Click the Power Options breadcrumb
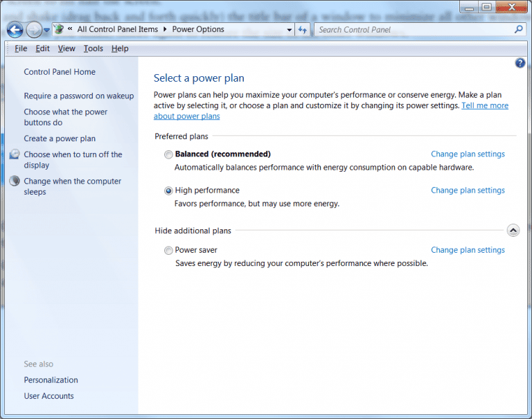This screenshot has height=419, width=532. click(x=198, y=29)
